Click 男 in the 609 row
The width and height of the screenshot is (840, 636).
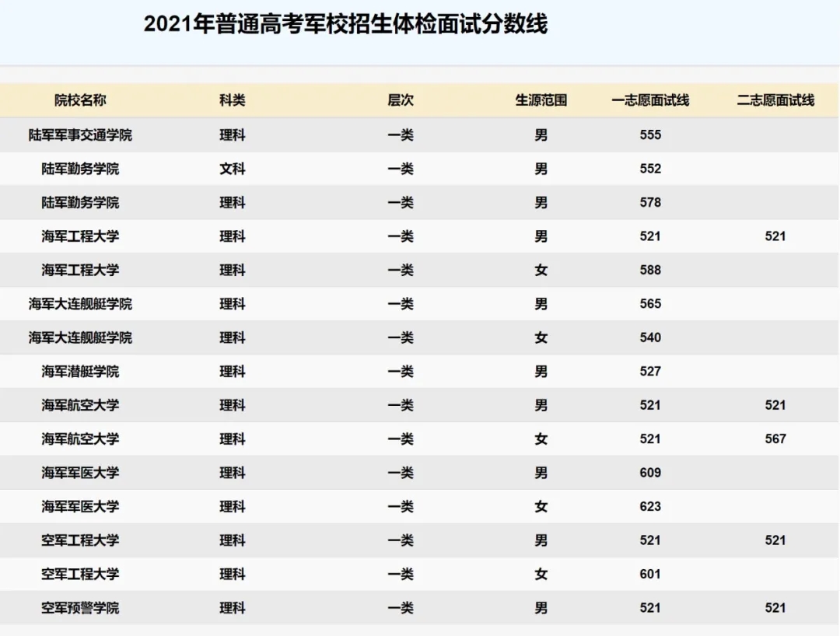coord(541,473)
